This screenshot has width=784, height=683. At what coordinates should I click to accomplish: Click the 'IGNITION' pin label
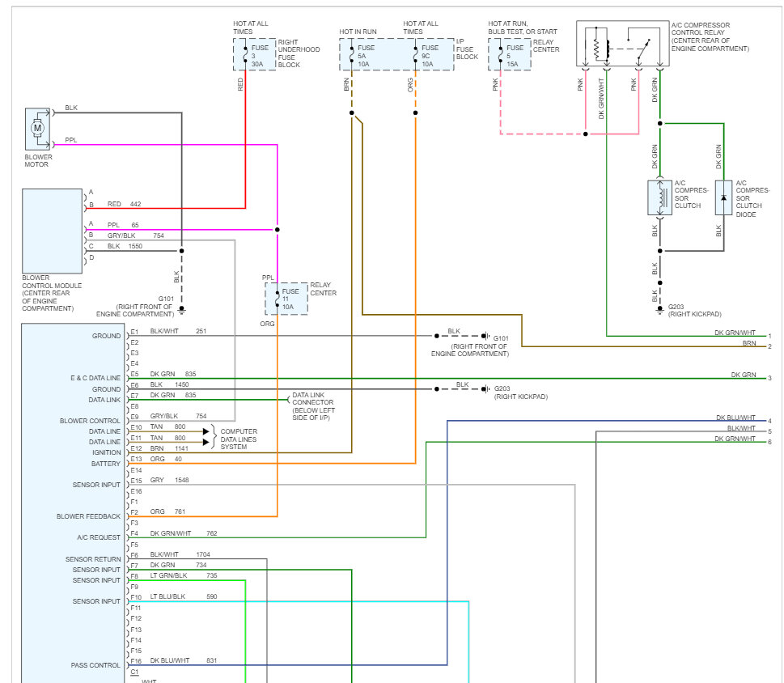(x=107, y=452)
